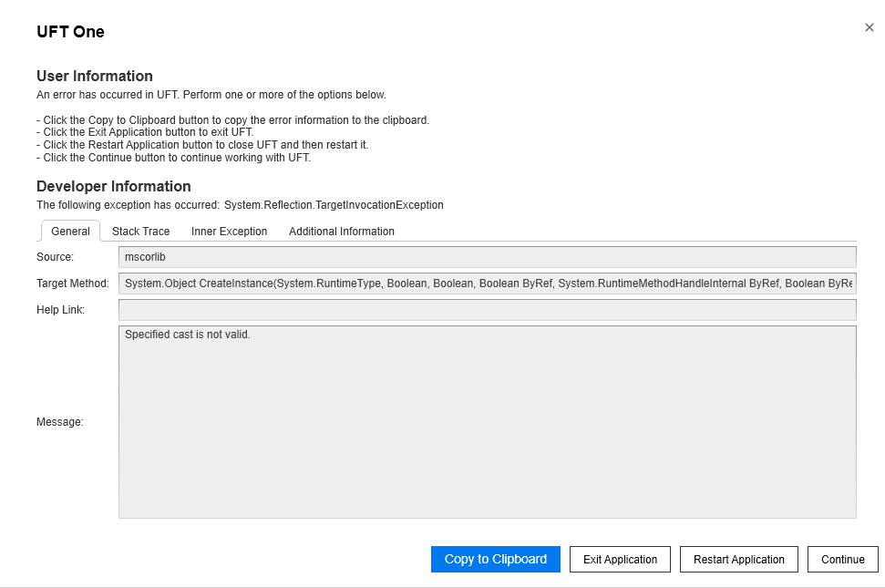Screen dimensions: 885x588
Task: Click the 'Help Link:' label
Action: pyautogui.click(x=60, y=310)
